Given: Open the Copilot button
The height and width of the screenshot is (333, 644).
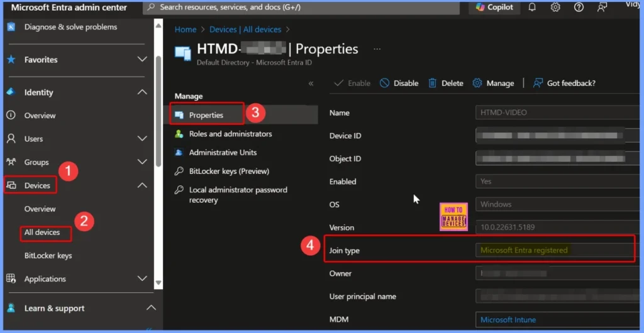Looking at the screenshot, I should [494, 7].
